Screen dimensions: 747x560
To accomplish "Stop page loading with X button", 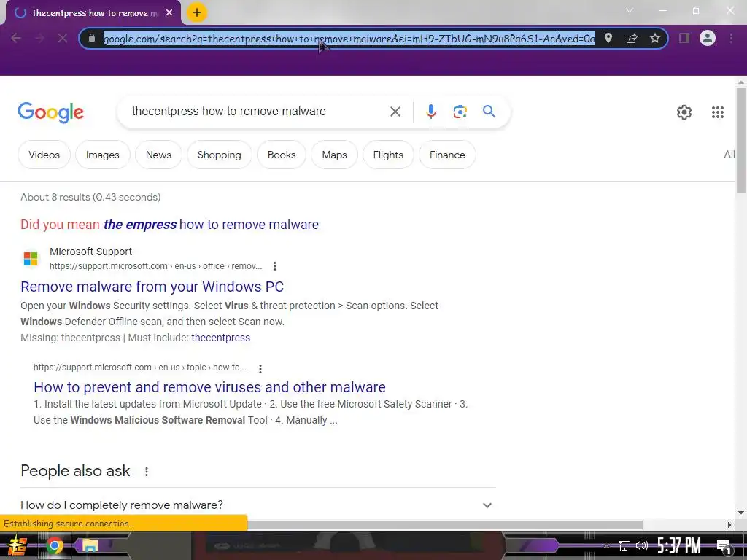I will (x=63, y=38).
